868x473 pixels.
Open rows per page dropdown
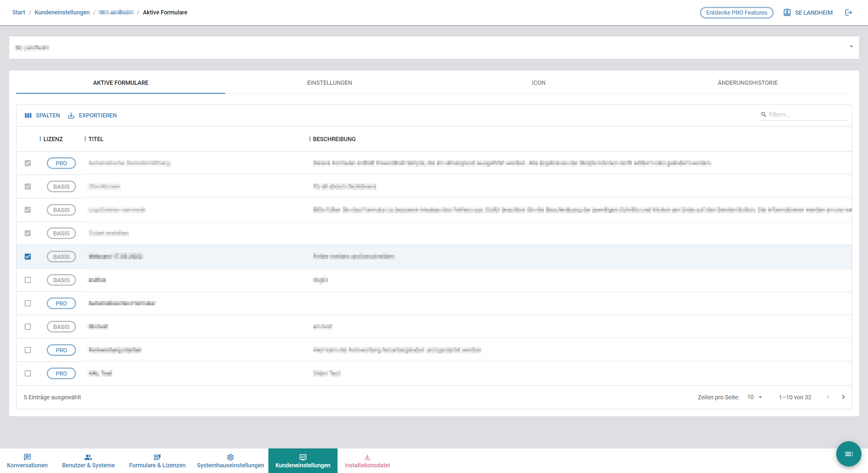click(x=754, y=397)
